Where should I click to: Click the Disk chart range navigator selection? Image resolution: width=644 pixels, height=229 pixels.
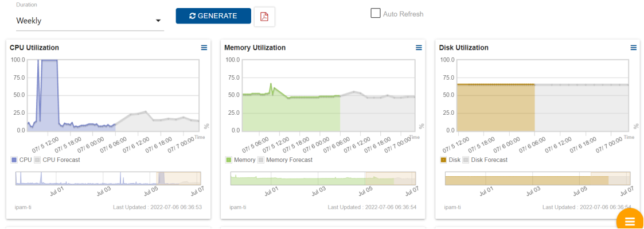click(610, 178)
